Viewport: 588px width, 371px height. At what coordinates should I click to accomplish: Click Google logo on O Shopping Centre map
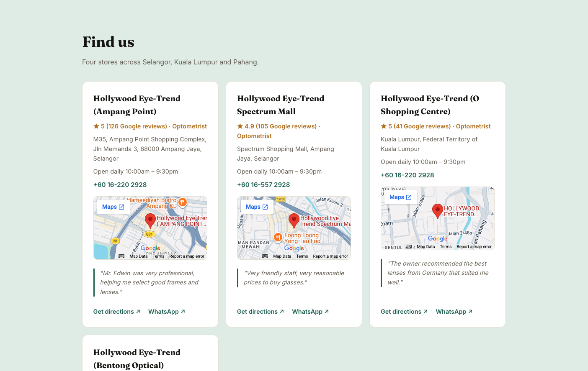coord(438,238)
